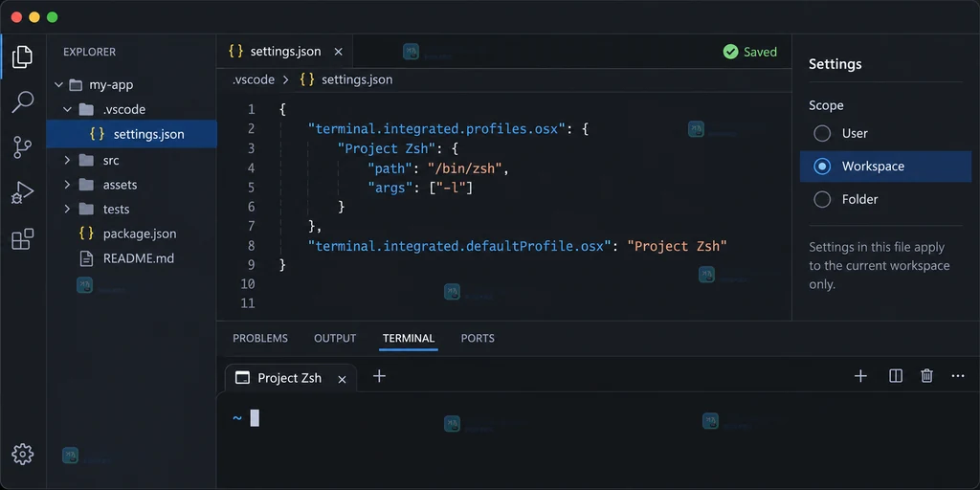Click the Scope label in Settings
The image size is (980, 490).
click(826, 105)
